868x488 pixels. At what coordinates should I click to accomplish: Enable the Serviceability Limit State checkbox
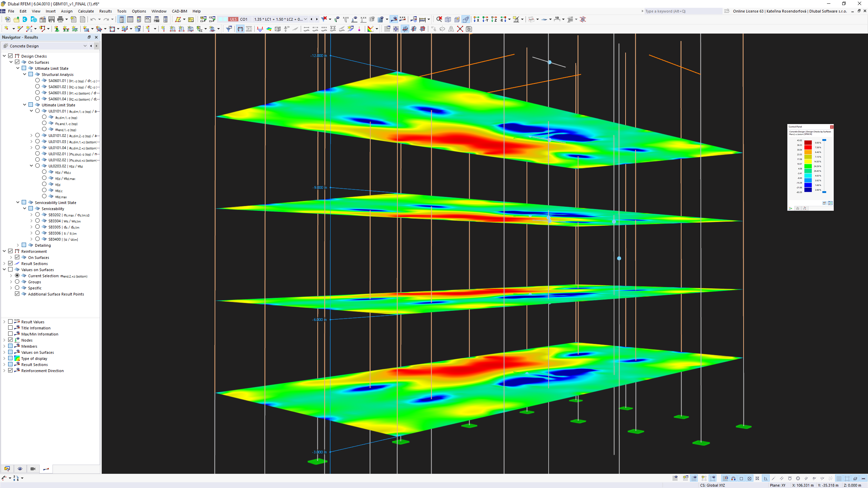(x=24, y=202)
